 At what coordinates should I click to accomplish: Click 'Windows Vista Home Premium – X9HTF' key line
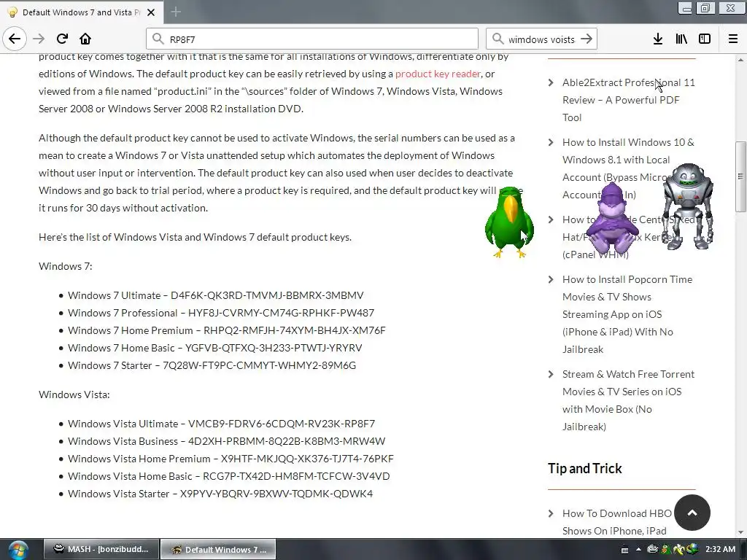[231, 459]
